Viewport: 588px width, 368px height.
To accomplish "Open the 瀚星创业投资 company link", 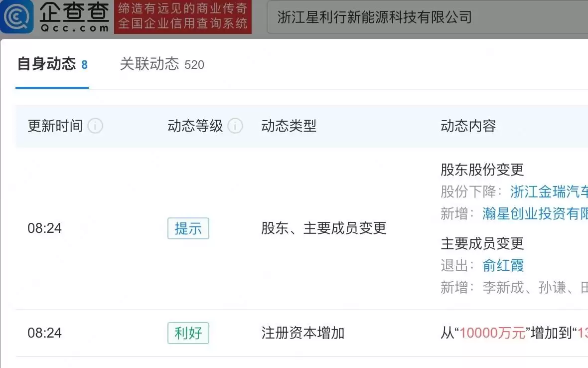I will pos(535,213).
